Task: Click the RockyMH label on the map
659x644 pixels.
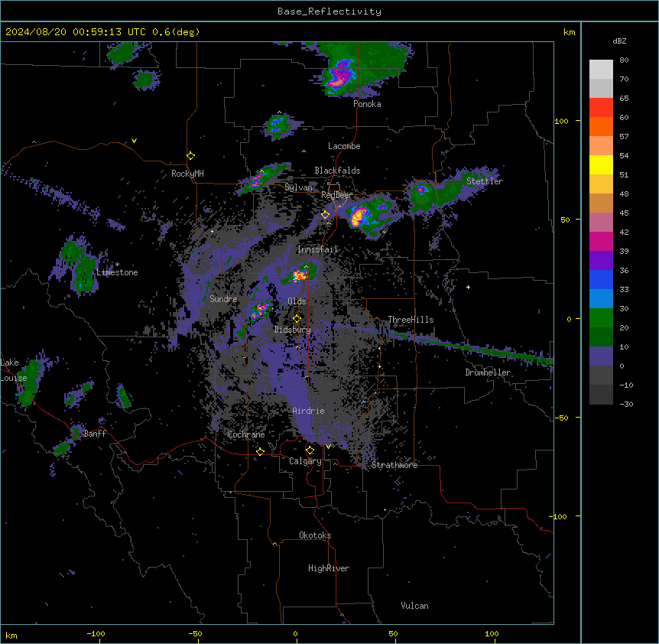Action: tap(187, 174)
